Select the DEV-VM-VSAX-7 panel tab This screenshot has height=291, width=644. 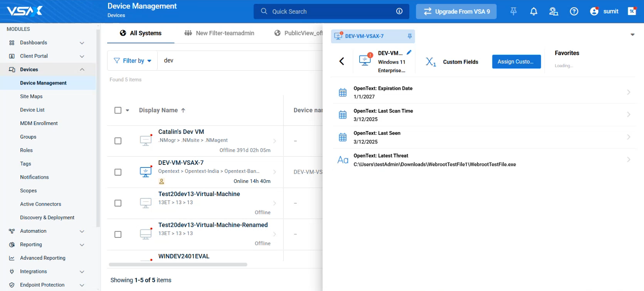373,36
